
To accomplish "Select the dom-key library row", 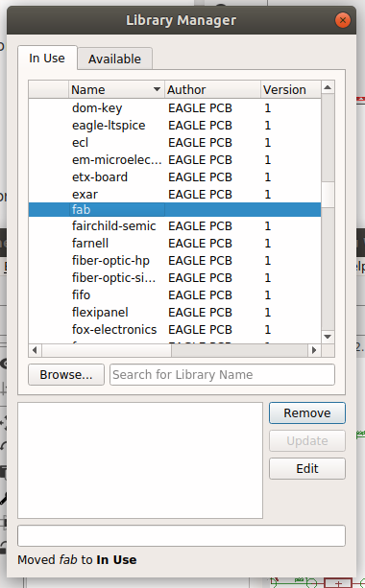I will tap(175, 108).
